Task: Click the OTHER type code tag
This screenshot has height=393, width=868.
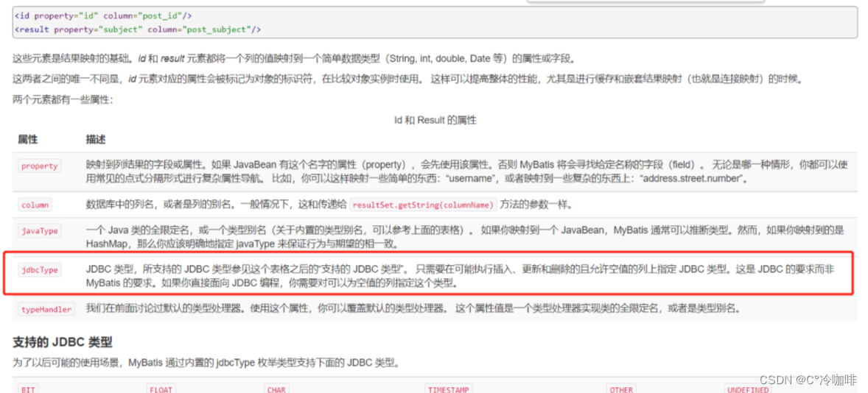Action: [x=621, y=389]
